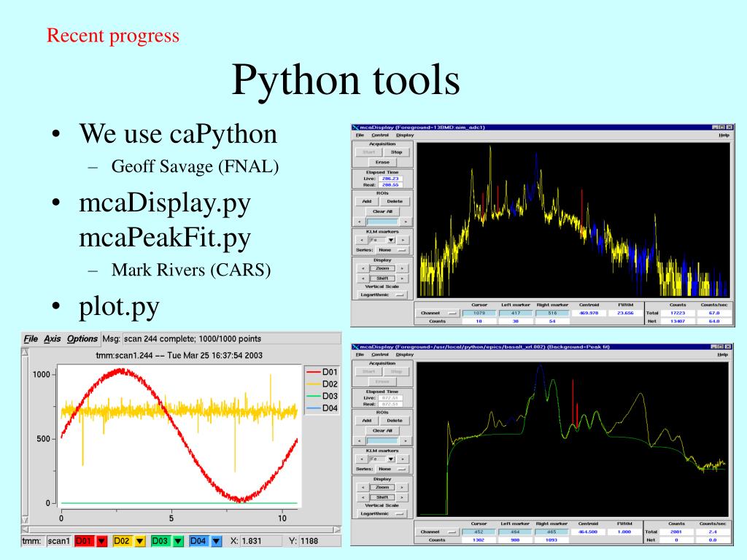747x560 pixels.
Task: Open Series None option menu in Peak fit window
Action: pos(391,469)
